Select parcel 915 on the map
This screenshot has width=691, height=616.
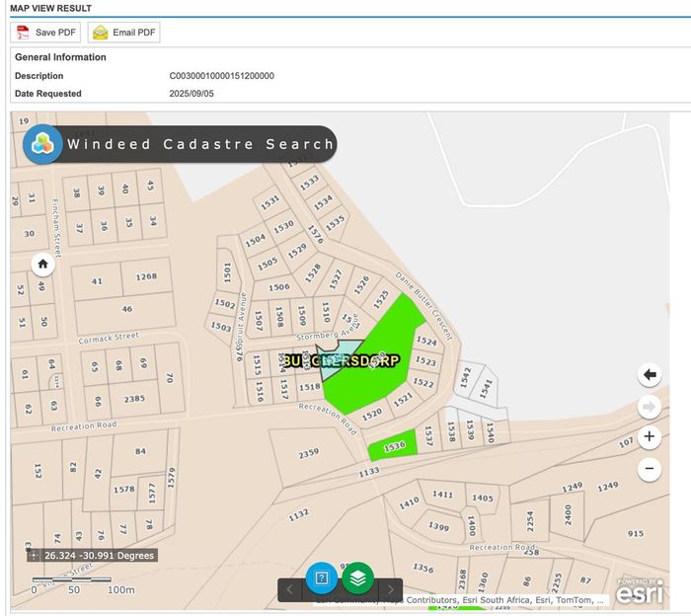(635, 534)
